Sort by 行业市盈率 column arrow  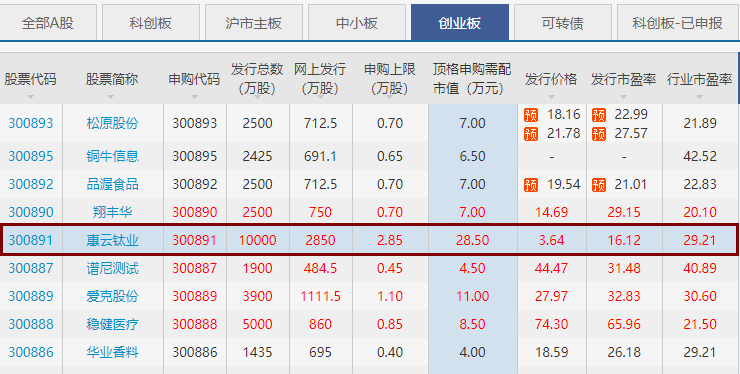(x=699, y=97)
